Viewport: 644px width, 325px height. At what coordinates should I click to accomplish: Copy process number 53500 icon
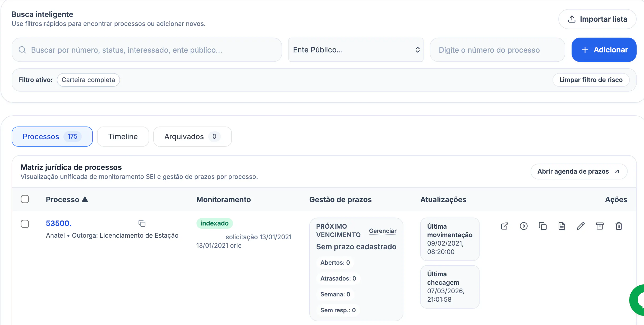tap(142, 223)
